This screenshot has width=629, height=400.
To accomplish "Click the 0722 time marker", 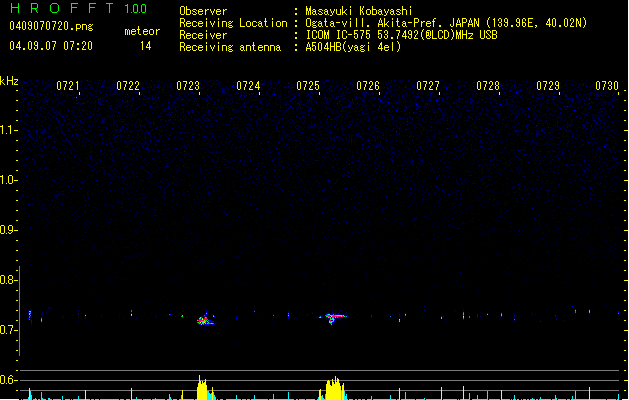I will point(128,86).
